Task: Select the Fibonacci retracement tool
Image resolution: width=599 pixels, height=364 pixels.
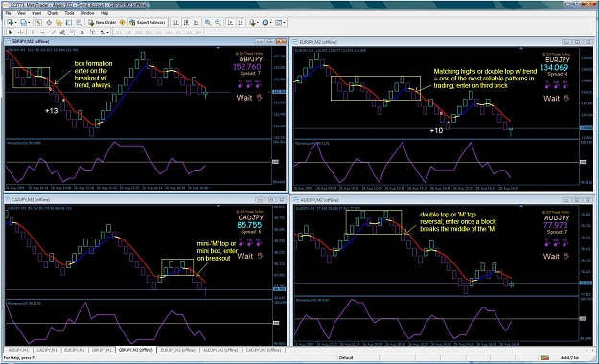Action: pos(72,32)
